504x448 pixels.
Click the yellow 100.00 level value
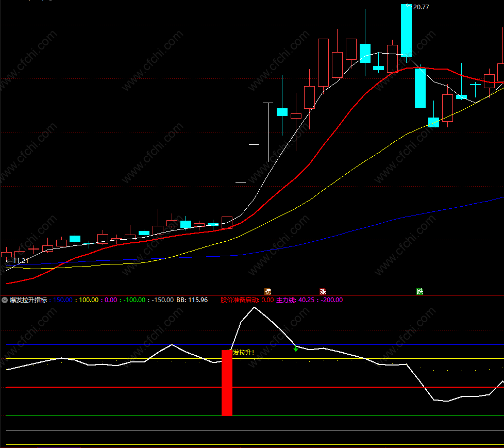pyautogui.click(x=89, y=300)
